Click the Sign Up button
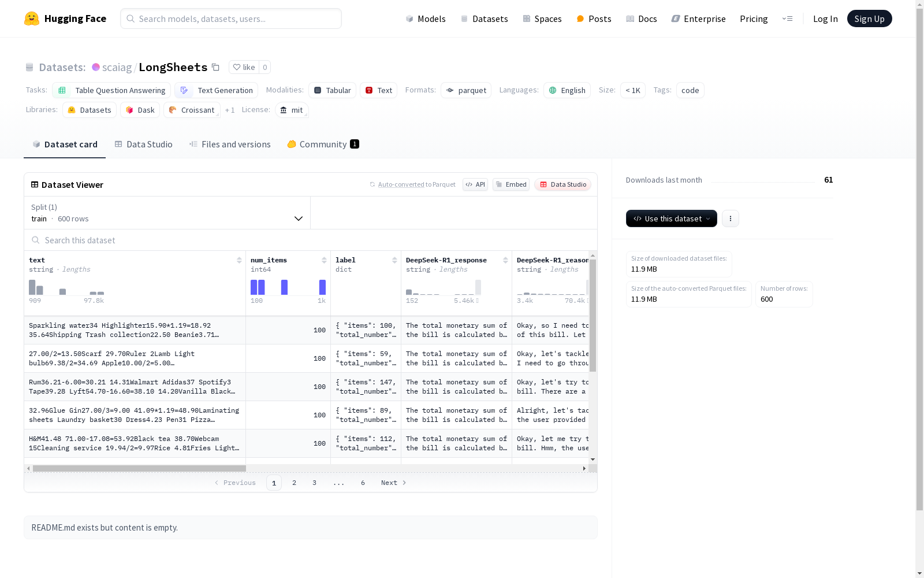Viewport: 924px width, 578px height. pyautogui.click(x=869, y=18)
